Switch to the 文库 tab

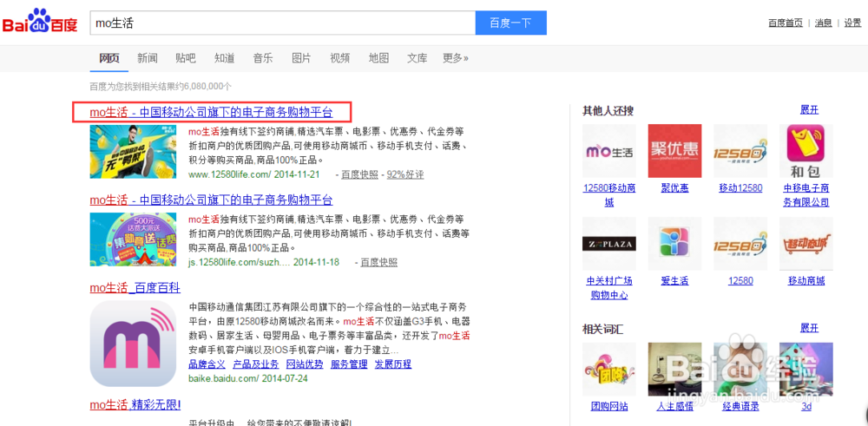click(417, 58)
